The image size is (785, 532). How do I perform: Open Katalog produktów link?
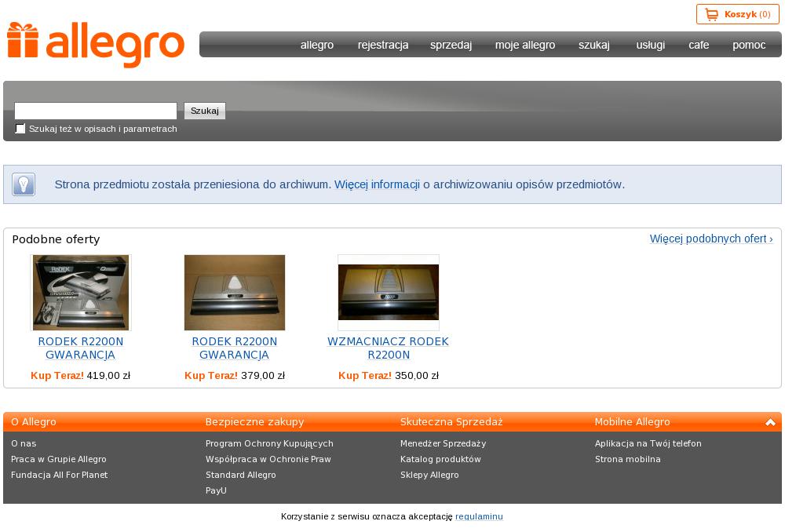[440, 459]
